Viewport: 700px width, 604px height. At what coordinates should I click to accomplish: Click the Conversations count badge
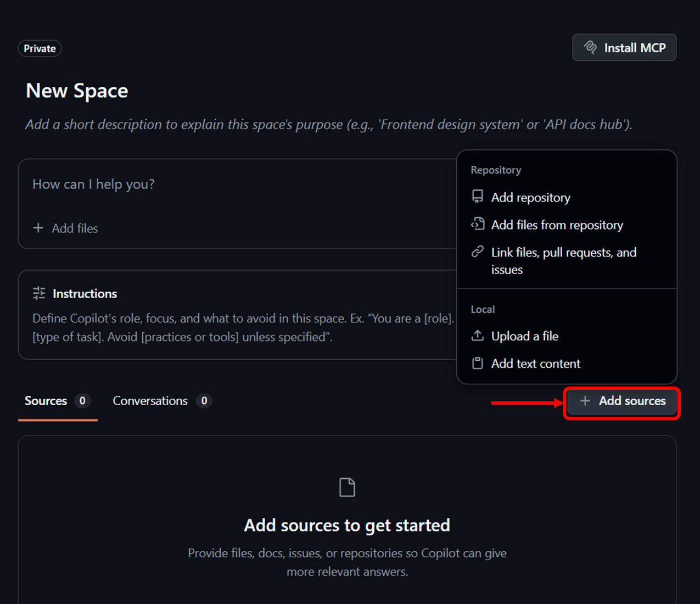pos(204,401)
